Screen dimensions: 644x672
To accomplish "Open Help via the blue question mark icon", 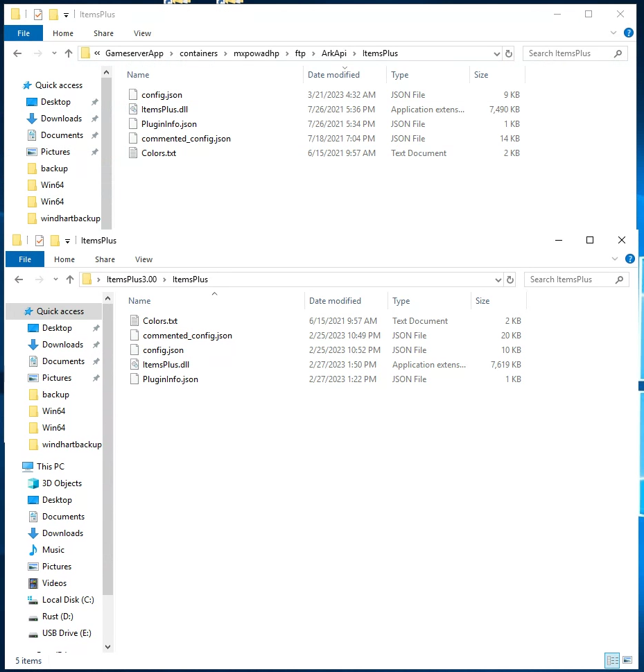I will coord(628,33).
